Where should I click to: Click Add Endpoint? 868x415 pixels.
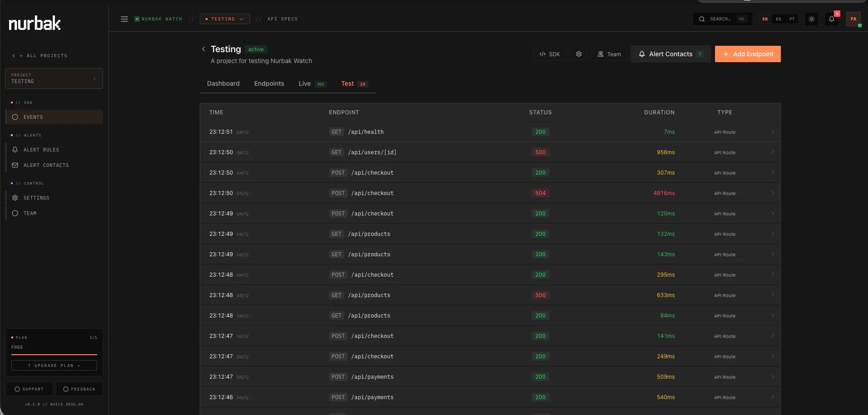click(x=748, y=54)
